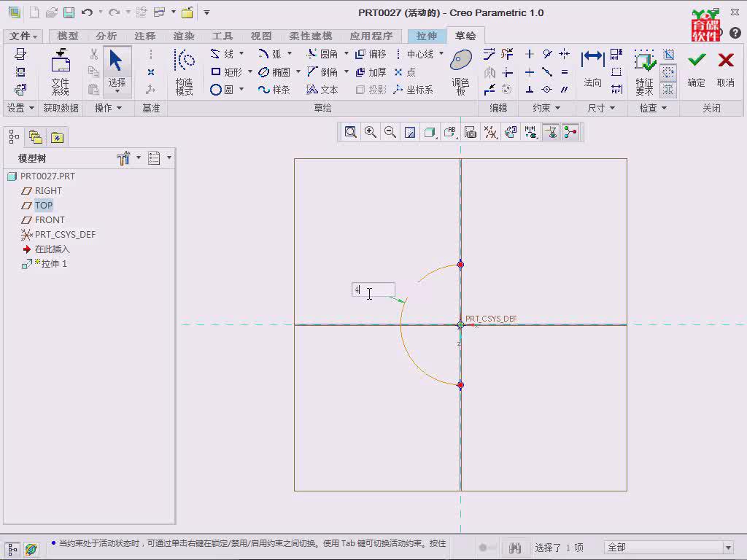Select the Ellipse sketch tool

point(274,72)
